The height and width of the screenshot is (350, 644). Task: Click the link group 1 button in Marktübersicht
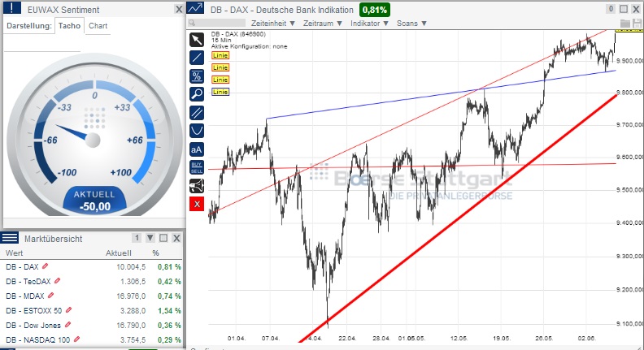pyautogui.click(x=137, y=238)
